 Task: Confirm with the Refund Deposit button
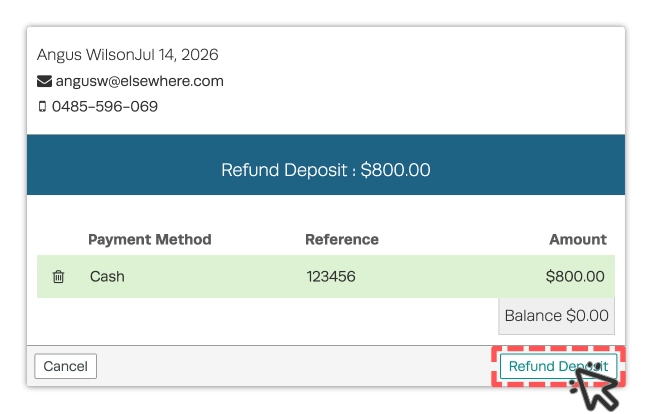pyautogui.click(x=558, y=366)
